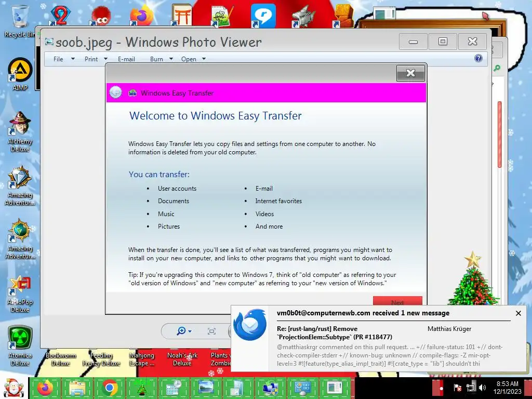Open Google Chrome from the taskbar
The width and height of the screenshot is (532, 399).
click(110, 388)
